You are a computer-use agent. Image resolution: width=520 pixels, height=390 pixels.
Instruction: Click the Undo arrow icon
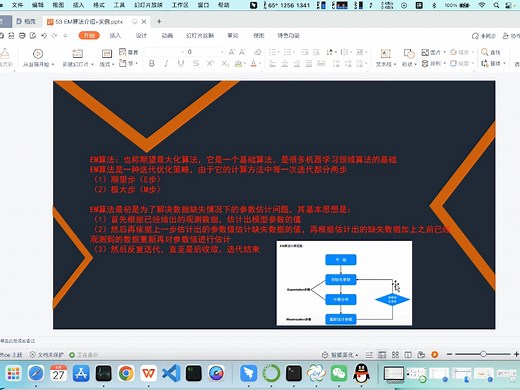[44, 35]
